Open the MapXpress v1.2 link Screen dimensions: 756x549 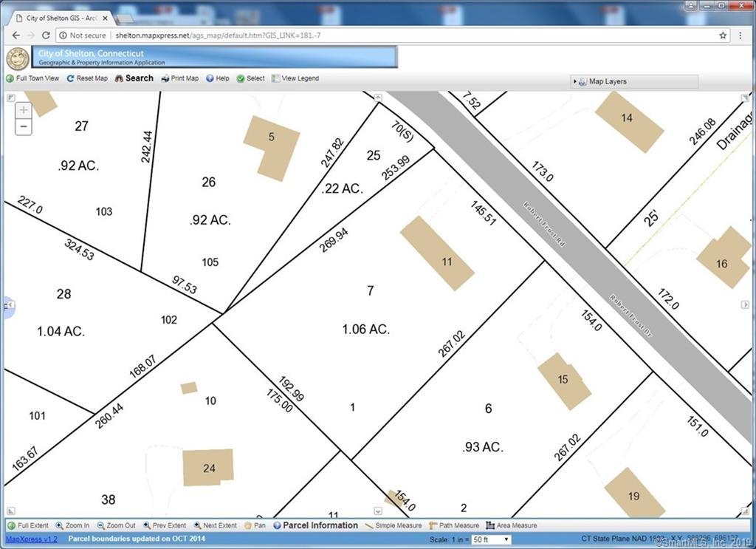tap(31, 539)
